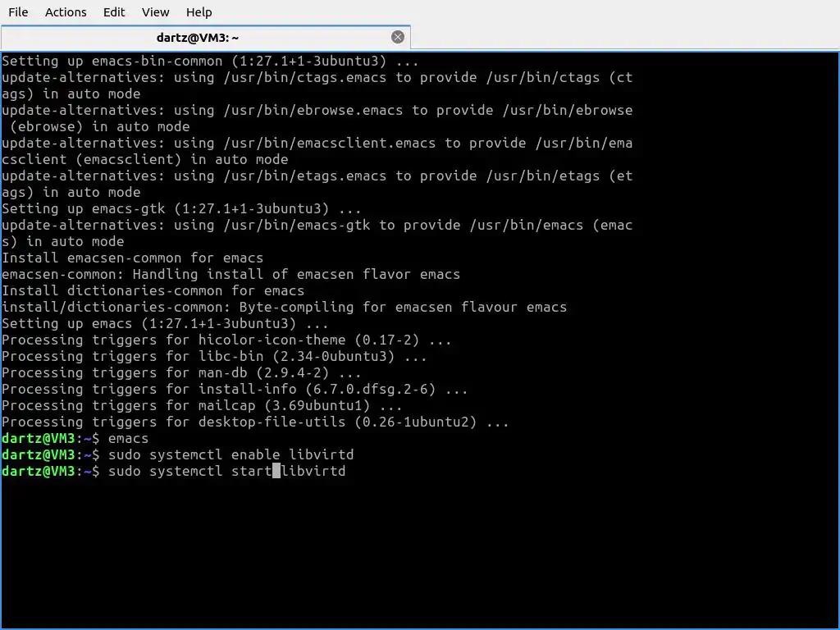
Task: Click the 'emacs' command at the prompt
Action: coord(128,438)
